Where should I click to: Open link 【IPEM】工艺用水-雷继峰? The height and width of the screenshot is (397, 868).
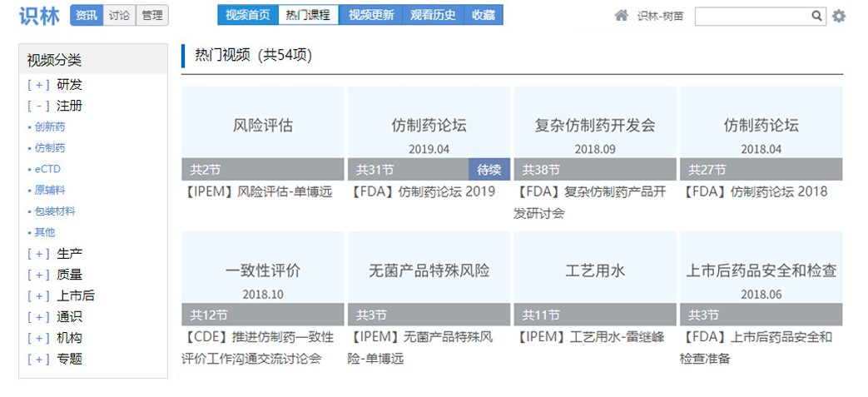(589, 337)
